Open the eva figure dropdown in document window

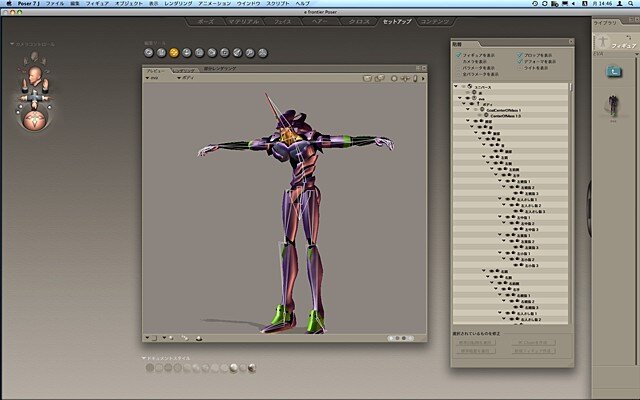[x=152, y=78]
